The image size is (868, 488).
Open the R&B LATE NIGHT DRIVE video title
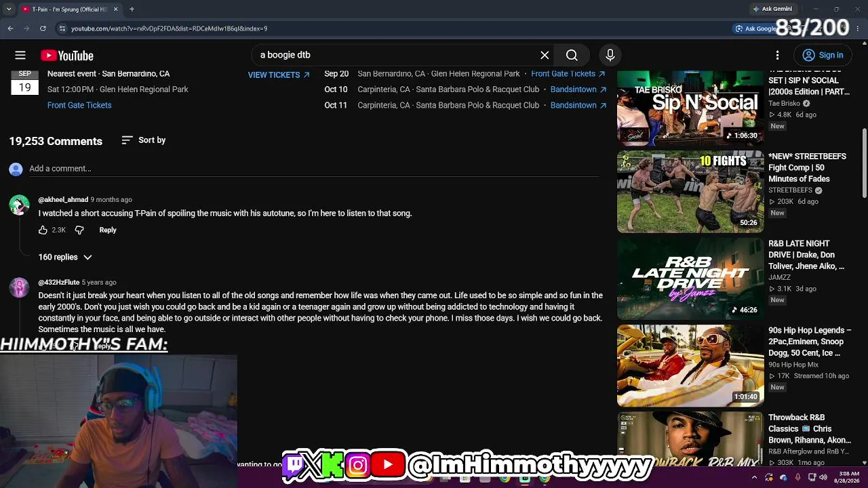coord(807,255)
